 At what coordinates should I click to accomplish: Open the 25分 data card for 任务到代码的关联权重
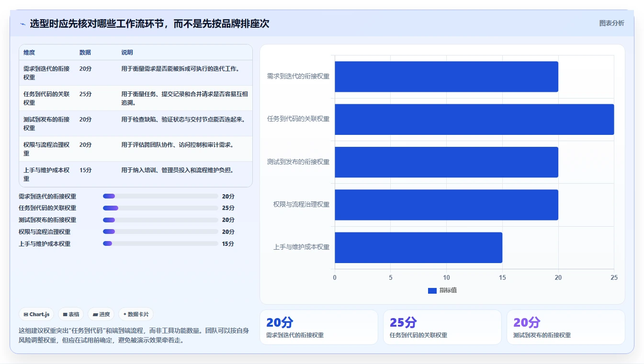442,327
